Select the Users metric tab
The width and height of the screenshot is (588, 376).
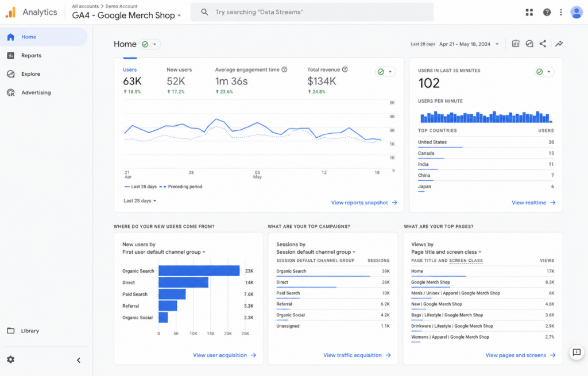pos(132,80)
